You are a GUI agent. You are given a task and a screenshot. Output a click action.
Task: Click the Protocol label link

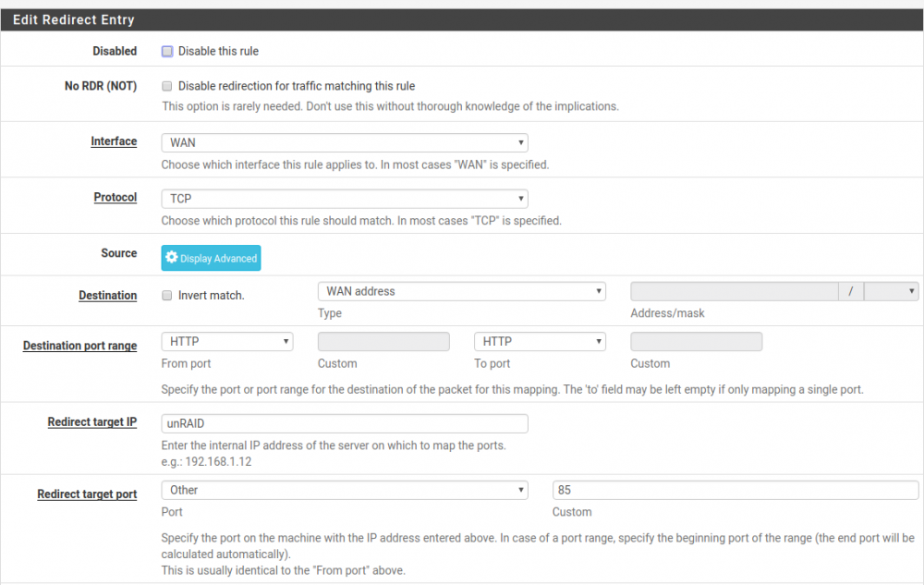tap(115, 198)
